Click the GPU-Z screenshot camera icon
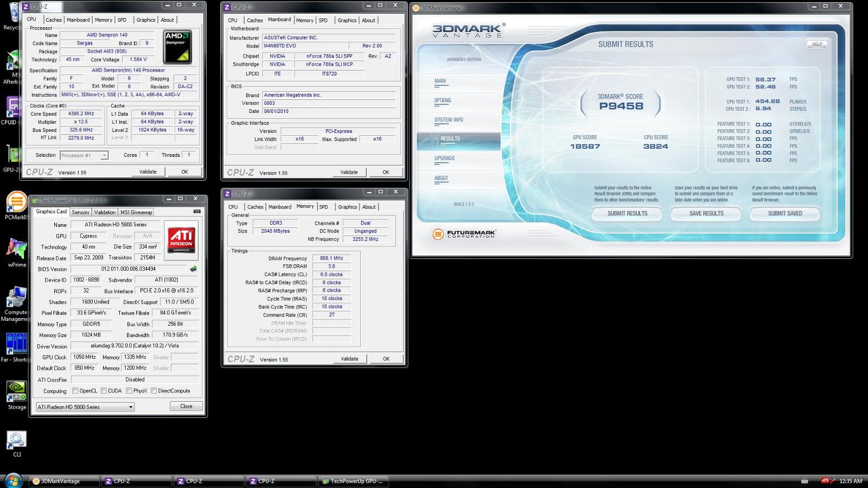868x488 pixels. coord(197,212)
